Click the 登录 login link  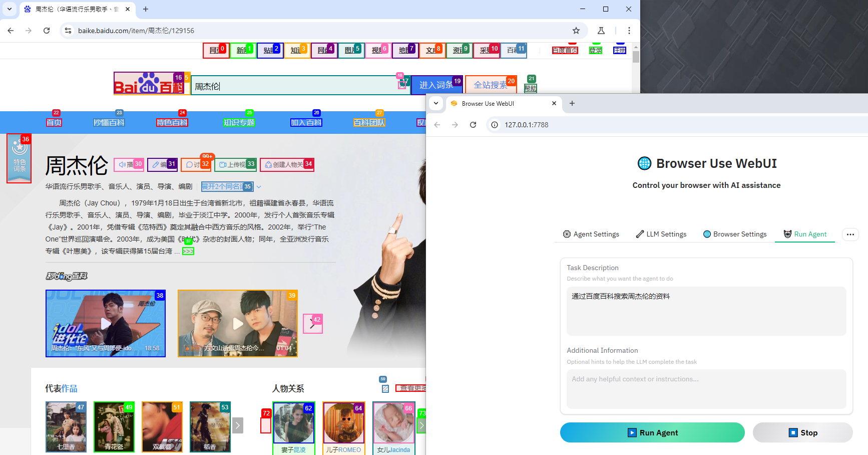coord(596,50)
